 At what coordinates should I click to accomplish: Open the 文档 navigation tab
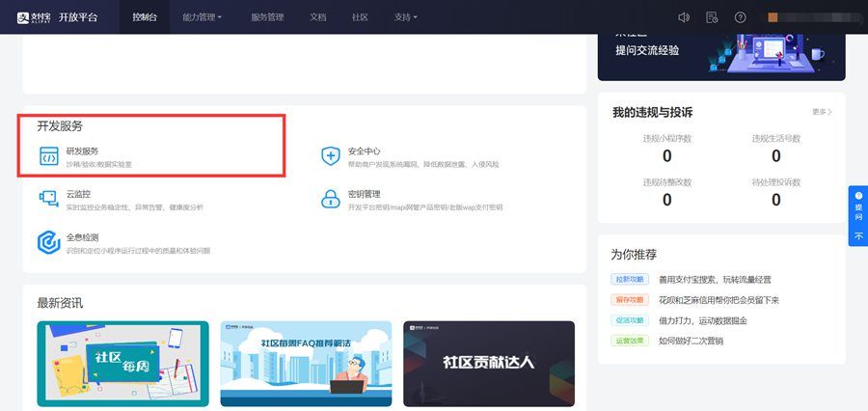318,17
